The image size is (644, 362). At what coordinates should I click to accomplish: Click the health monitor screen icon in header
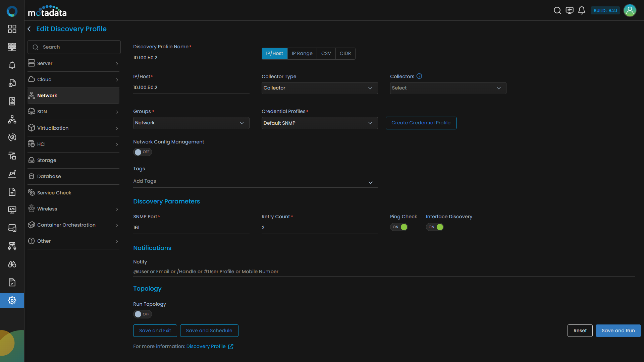[x=570, y=10]
